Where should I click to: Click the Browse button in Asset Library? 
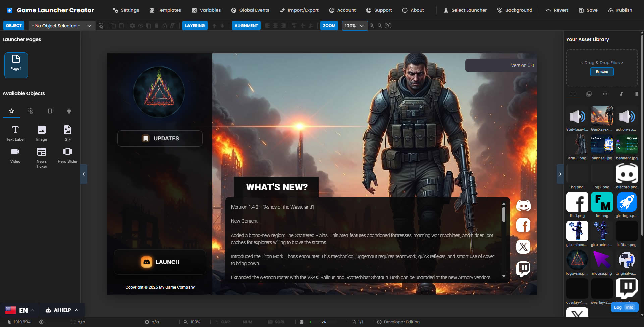click(601, 72)
